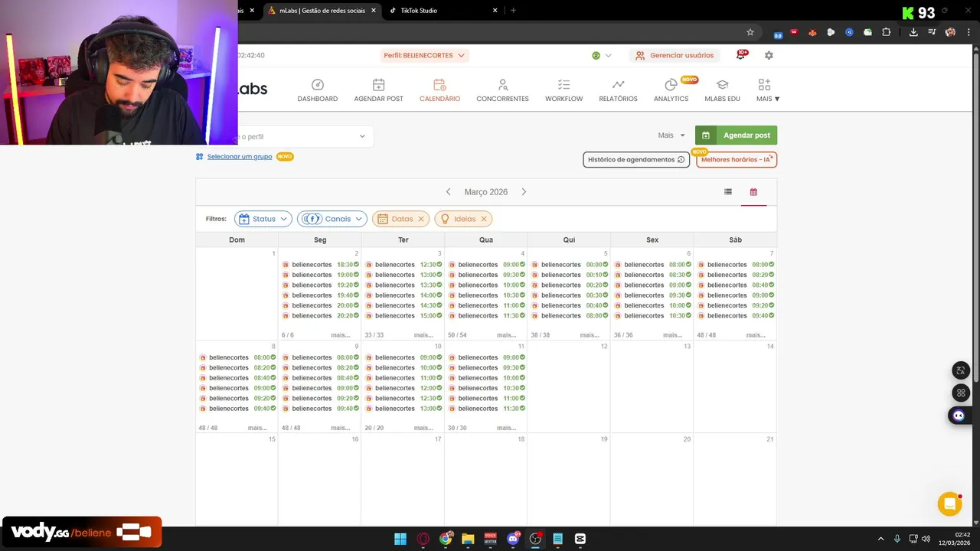
Task: Expand mais... on March 8
Action: click(x=257, y=428)
